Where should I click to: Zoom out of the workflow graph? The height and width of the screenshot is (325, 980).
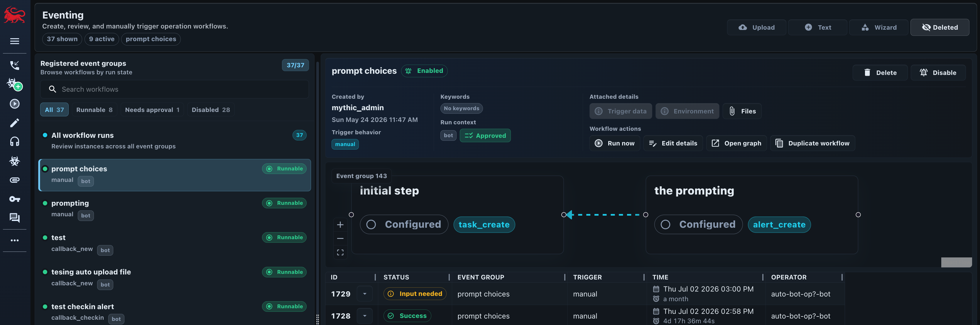340,239
